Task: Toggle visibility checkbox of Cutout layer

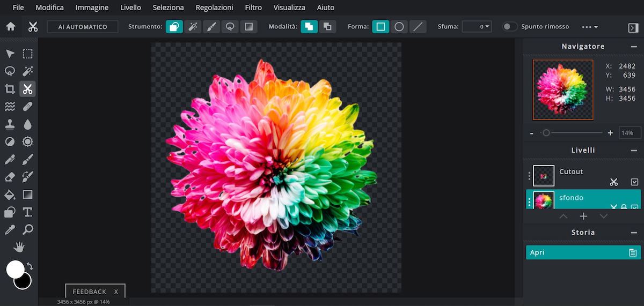Action: coord(634,182)
